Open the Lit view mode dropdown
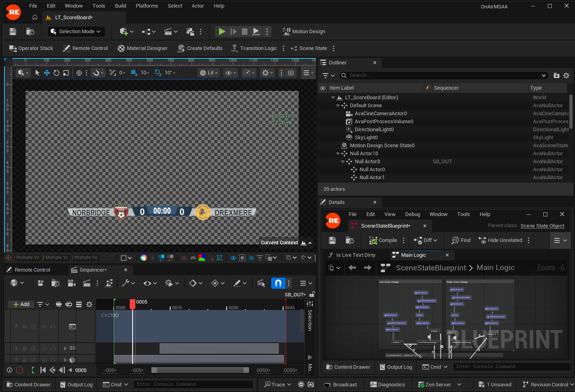The width and height of the screenshot is (575, 392). (x=209, y=73)
